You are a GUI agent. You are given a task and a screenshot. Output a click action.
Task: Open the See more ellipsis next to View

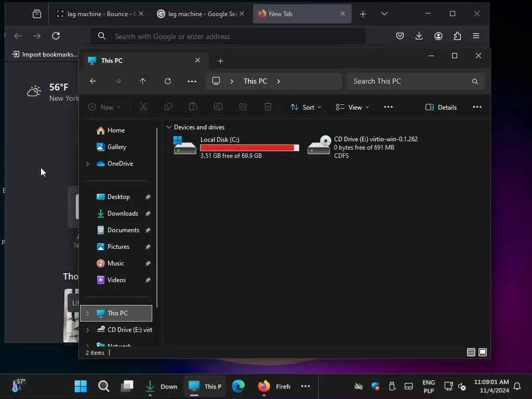coord(388,107)
